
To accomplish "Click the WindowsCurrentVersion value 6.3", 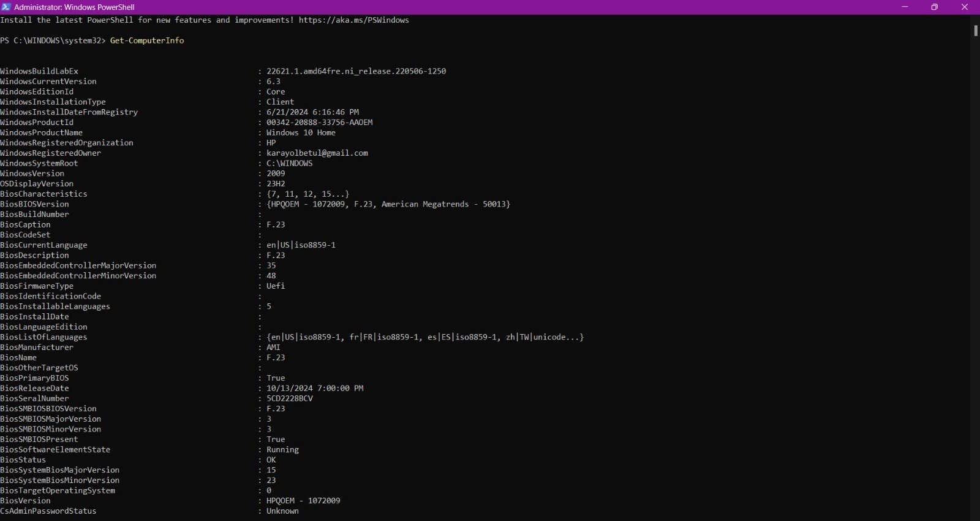I will click(273, 82).
